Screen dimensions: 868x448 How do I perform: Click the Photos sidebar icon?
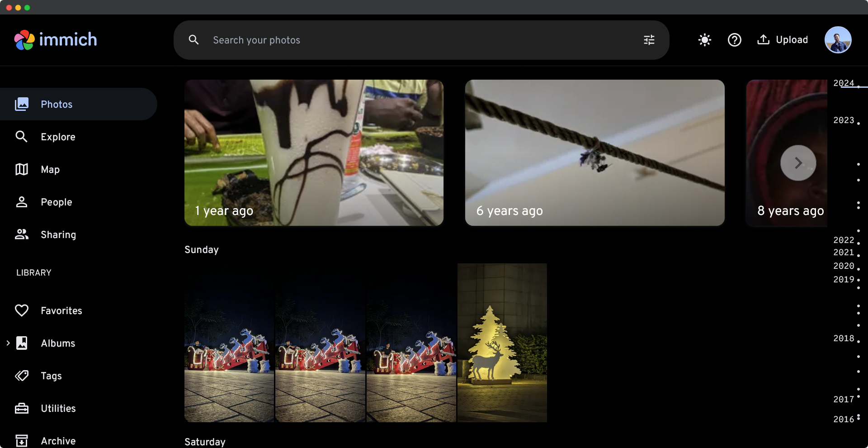point(22,104)
